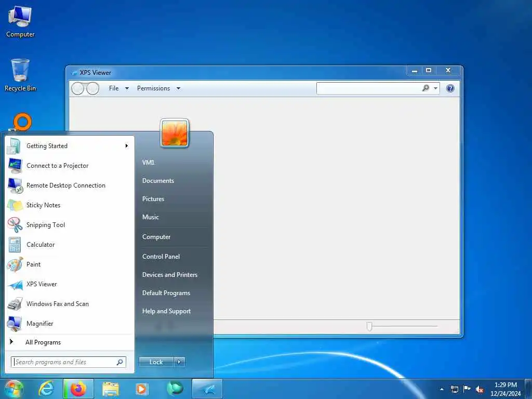This screenshot has width=532, height=399.
Task: Open Music from the Start menu
Action: pos(150,217)
